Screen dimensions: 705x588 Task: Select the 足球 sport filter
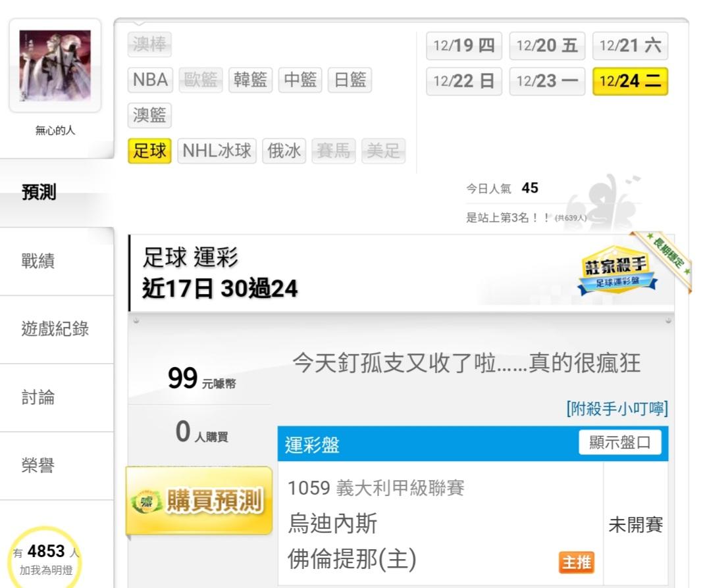[149, 151]
